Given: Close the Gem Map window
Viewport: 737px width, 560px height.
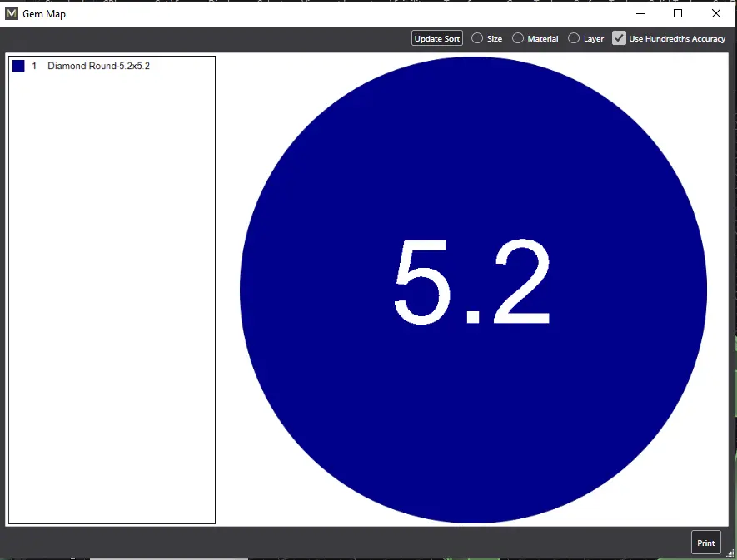Looking at the screenshot, I should tap(716, 13).
